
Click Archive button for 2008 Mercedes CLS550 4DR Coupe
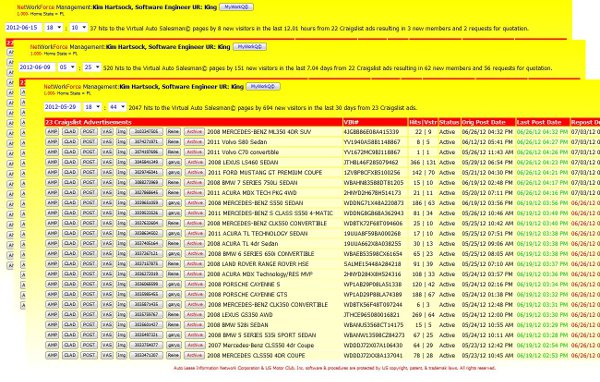[194, 355]
